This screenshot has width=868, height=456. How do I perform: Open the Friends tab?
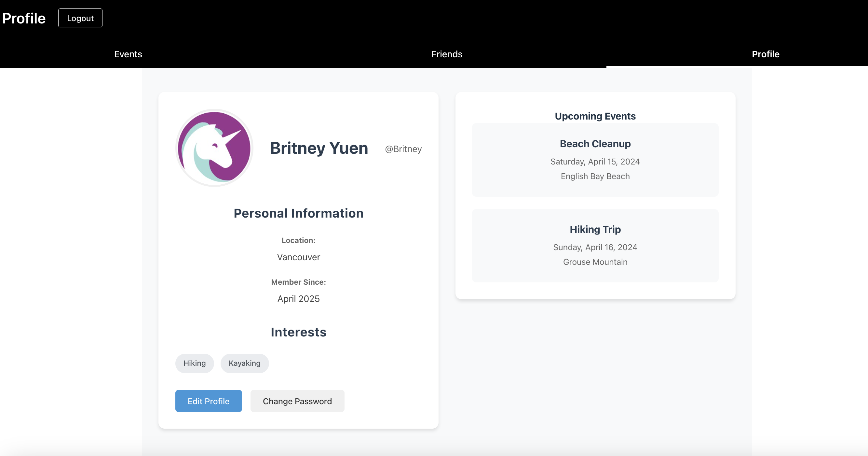point(446,54)
